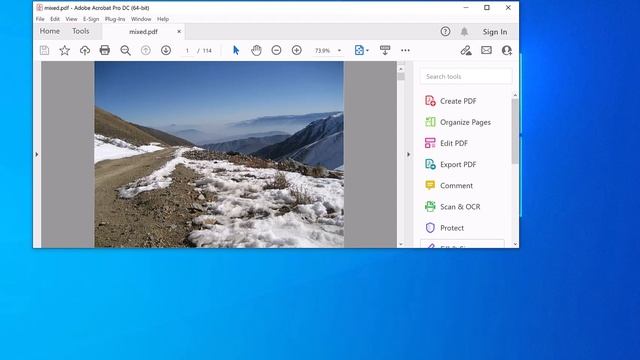Click the zoom percentage value field
Viewport: 640px width, 360px height.
(322, 51)
